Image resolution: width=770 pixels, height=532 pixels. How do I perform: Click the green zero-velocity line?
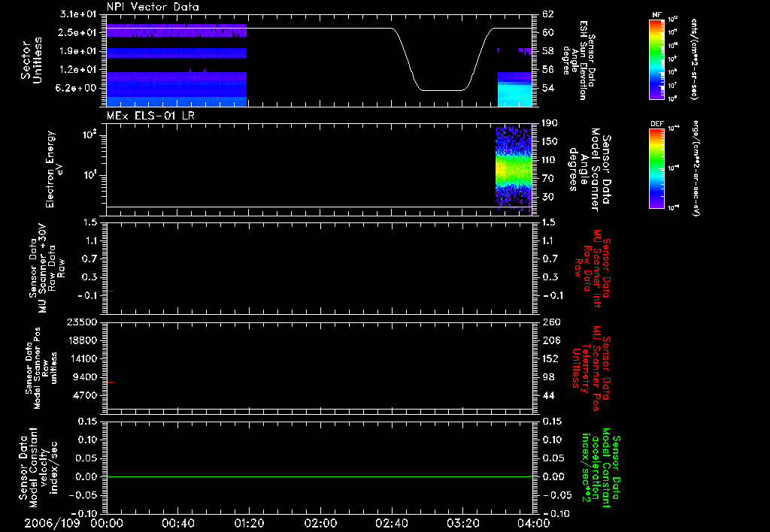[x=320, y=476]
